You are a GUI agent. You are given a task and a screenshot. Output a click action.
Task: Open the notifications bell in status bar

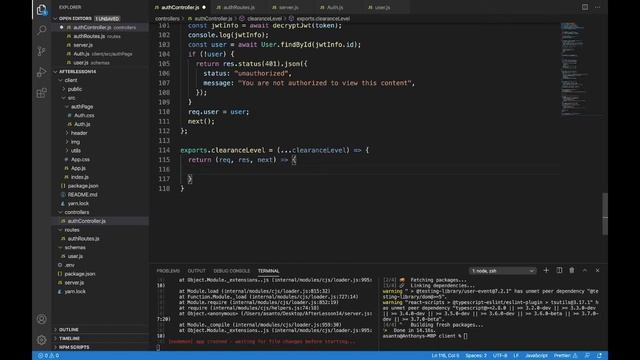600,356
